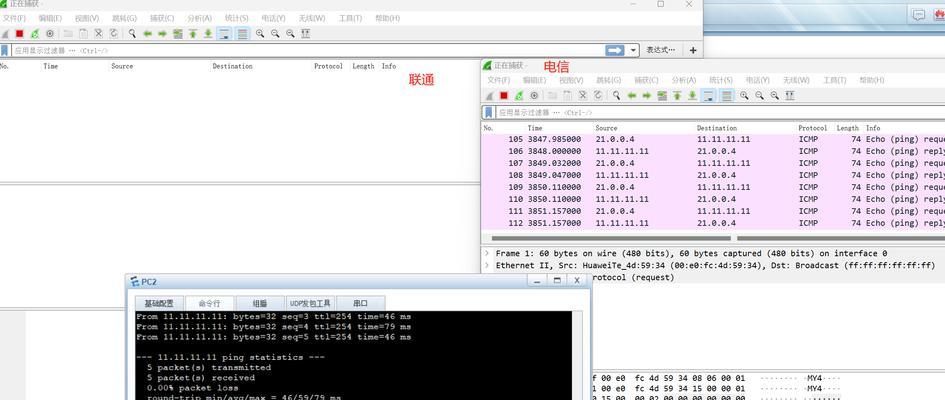This screenshot has height=400, width=945.
Task: Go to next packet in ICMP Wireshark window
Action: 647,96
